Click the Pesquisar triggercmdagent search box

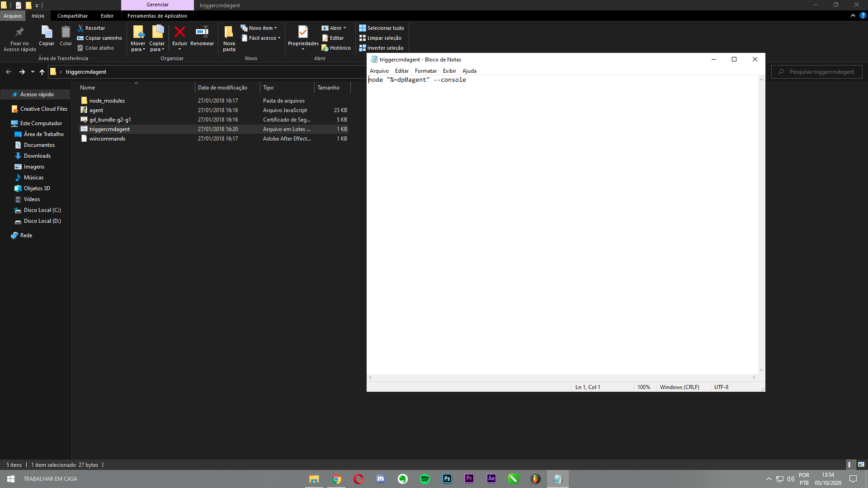[816, 72]
